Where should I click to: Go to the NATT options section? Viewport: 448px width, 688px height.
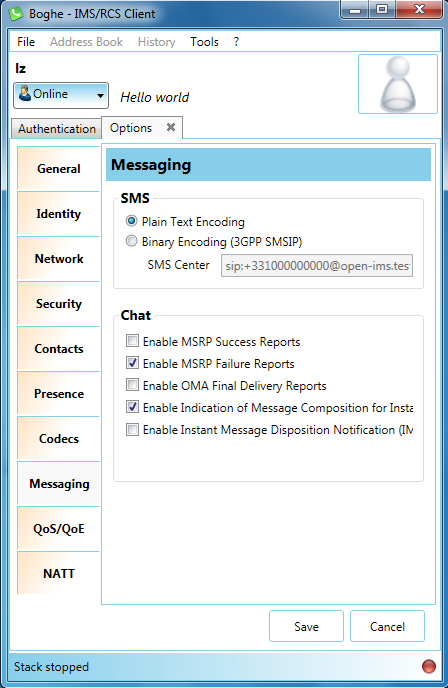58,573
